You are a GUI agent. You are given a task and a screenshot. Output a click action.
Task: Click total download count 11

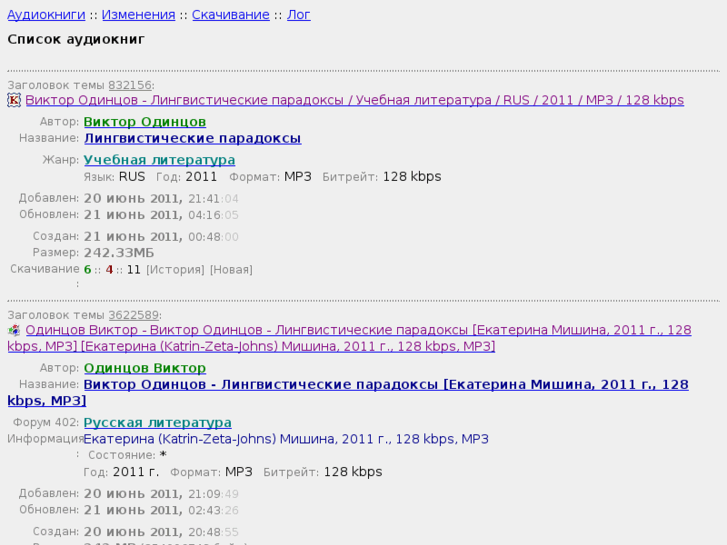(x=134, y=270)
